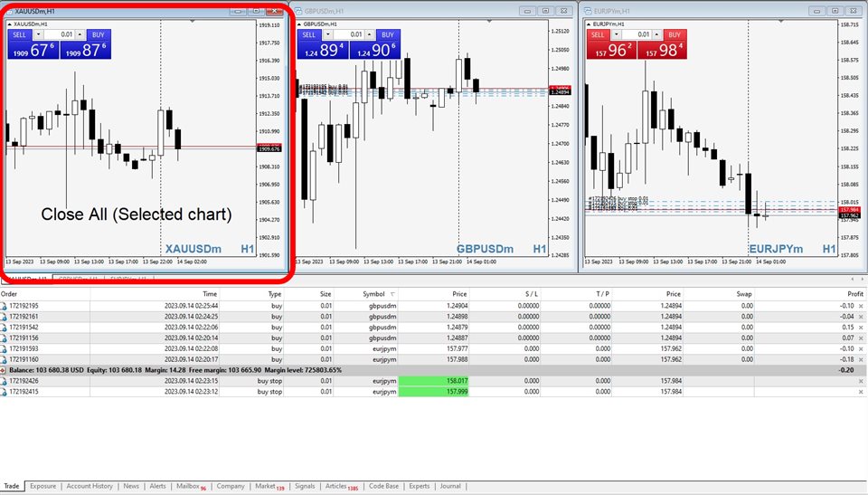Click the order icon for 172192161

pos(4,317)
